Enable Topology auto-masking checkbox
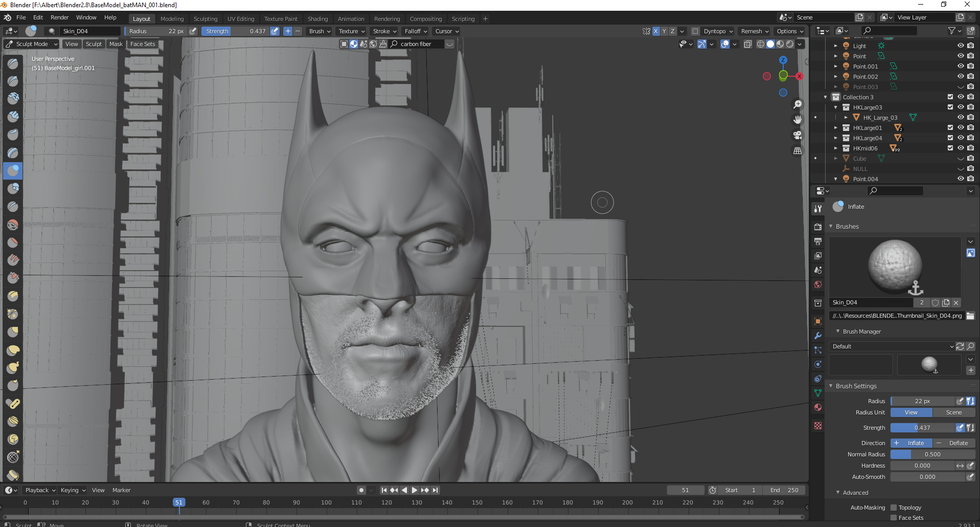 [894, 508]
